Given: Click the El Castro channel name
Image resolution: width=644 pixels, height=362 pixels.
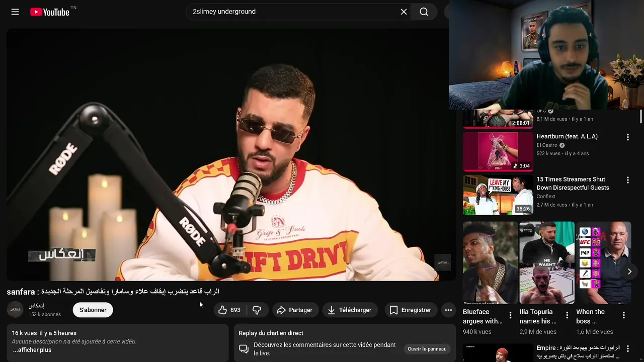Looking at the screenshot, I should [547, 145].
